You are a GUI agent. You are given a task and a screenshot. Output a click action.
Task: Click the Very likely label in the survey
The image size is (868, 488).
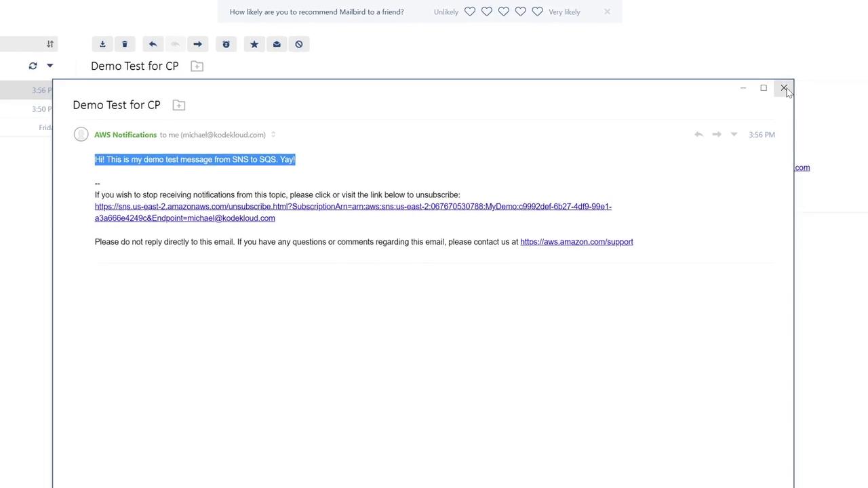tap(564, 12)
